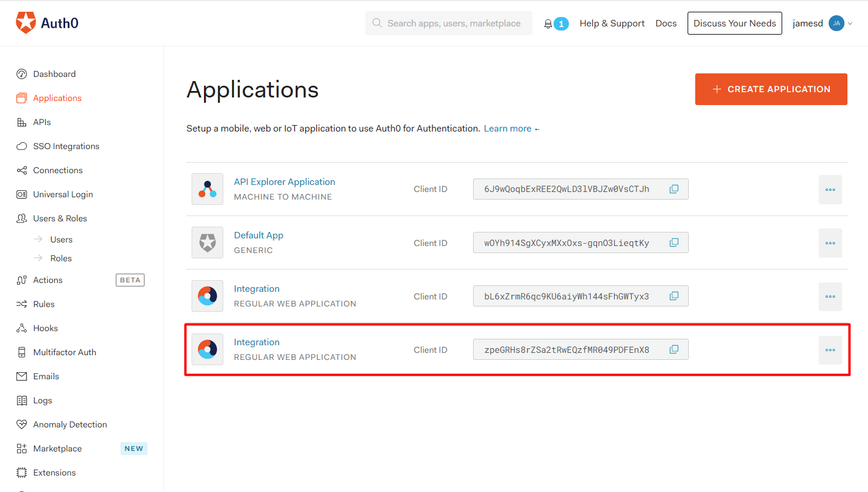This screenshot has width=868, height=492.
Task: Click the client ID field starting with wOYh914
Action: click(581, 242)
